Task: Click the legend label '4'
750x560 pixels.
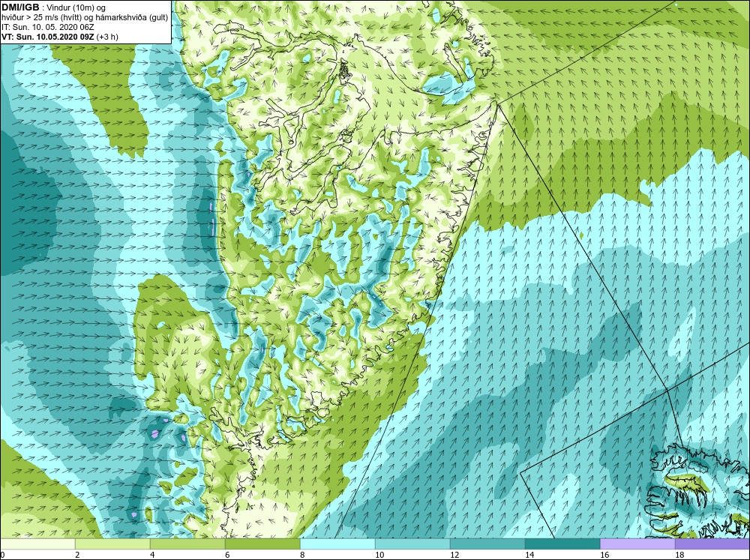Action: 152,555
